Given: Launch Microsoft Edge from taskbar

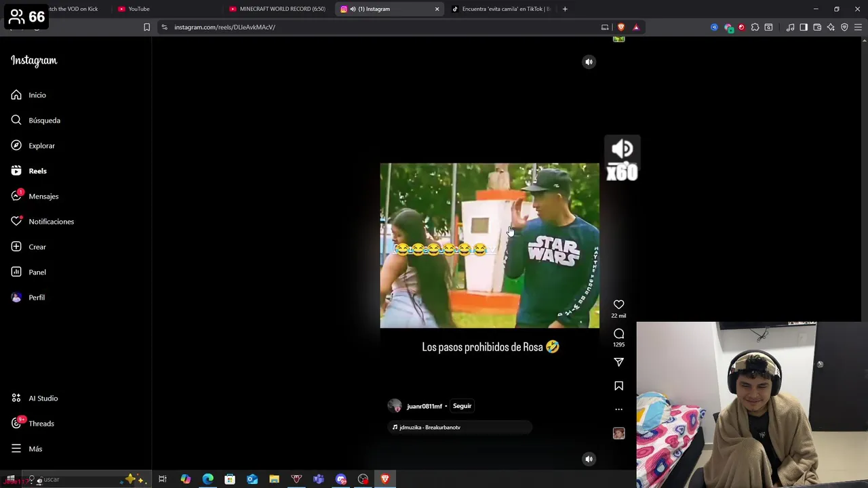Looking at the screenshot, I should [x=208, y=479].
